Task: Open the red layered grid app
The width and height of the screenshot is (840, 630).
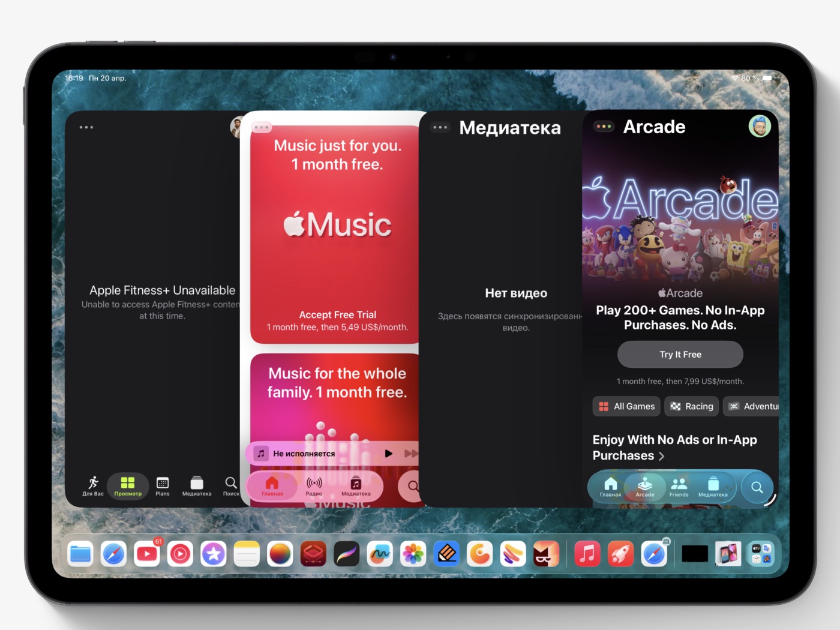Action: pos(313,554)
